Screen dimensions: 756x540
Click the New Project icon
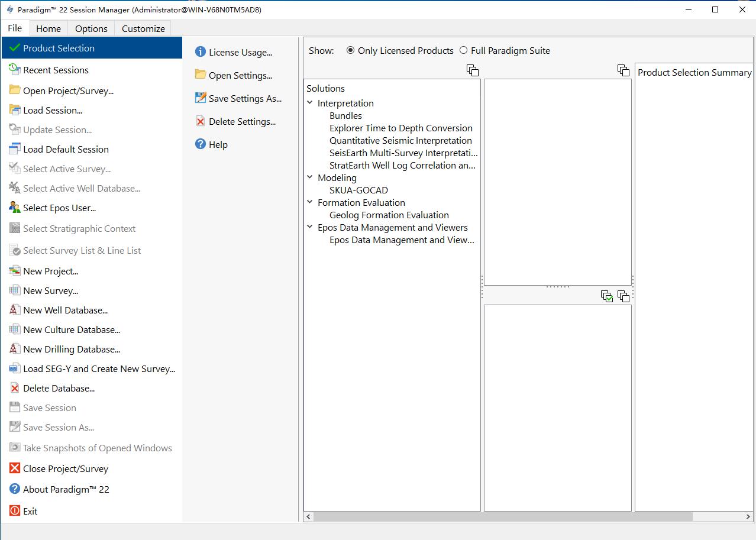[15, 271]
